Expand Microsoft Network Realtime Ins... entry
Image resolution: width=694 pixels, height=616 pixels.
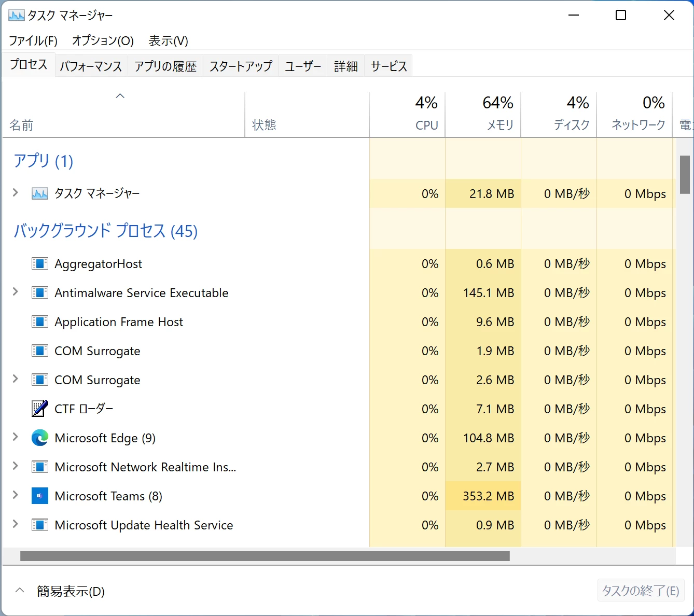(x=16, y=466)
